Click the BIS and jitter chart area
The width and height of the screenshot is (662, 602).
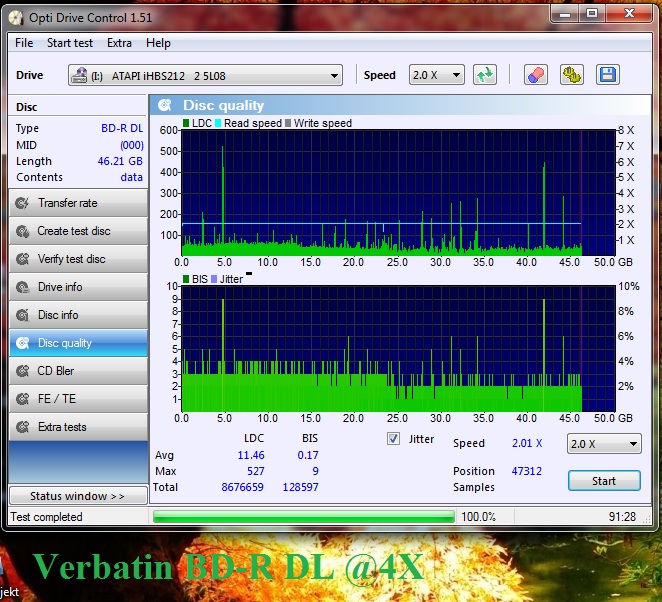tap(398, 349)
